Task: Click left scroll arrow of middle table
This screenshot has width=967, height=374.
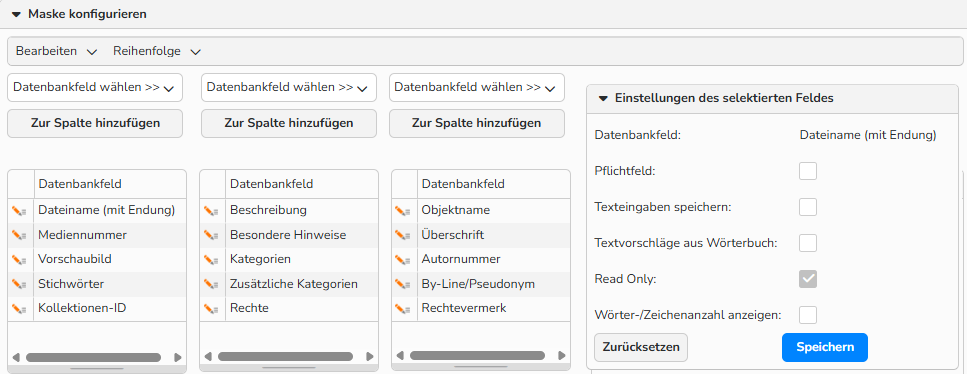Action: point(208,357)
